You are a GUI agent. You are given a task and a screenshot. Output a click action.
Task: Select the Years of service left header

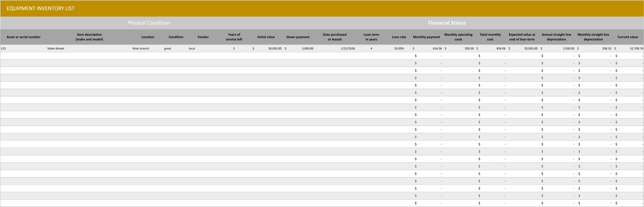coord(234,37)
